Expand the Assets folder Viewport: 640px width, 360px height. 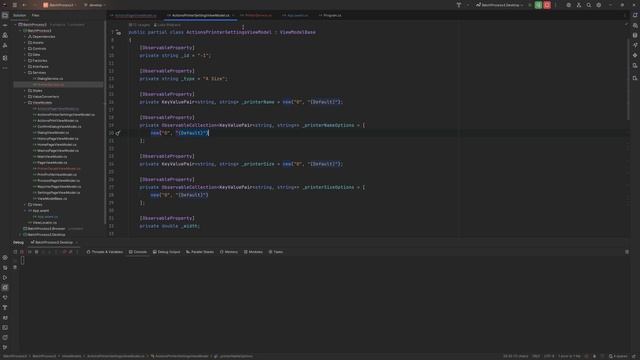(25, 42)
